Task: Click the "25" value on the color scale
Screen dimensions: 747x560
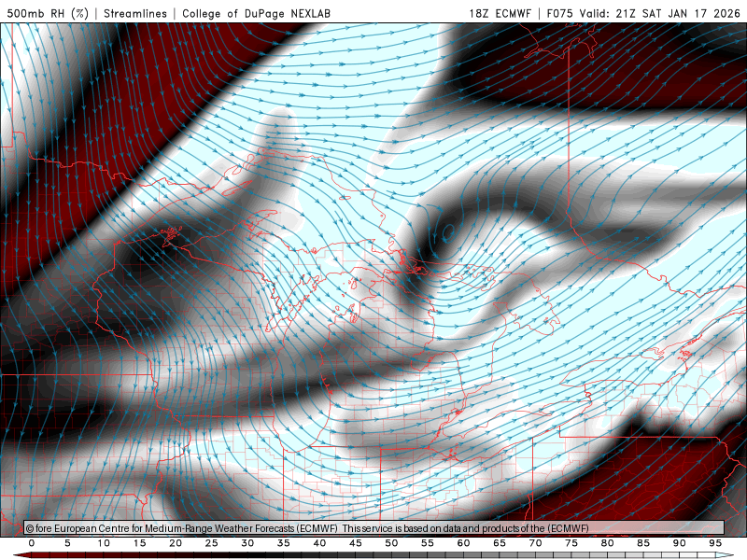Action: click(x=212, y=543)
